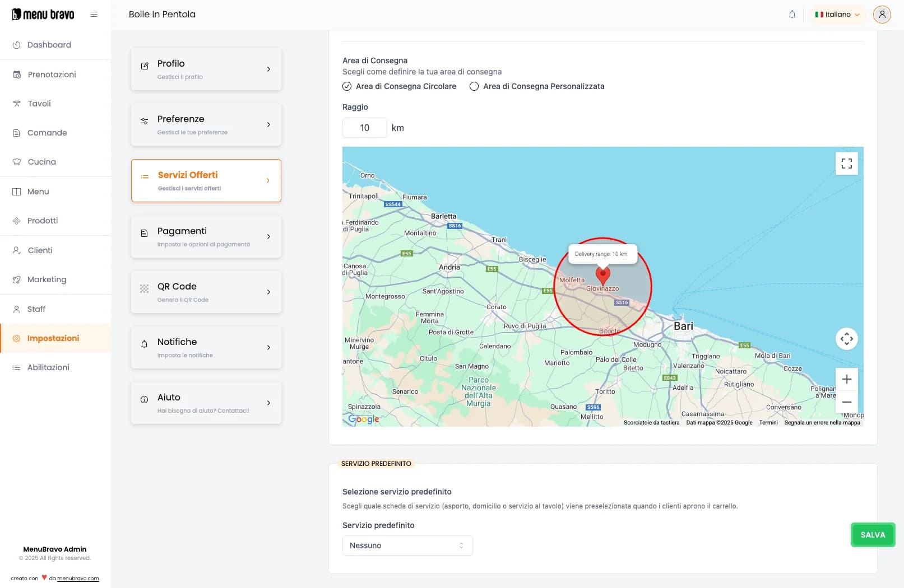Go to Marketing sidebar section
Screen dimensions: 904x588
[x=47, y=279]
